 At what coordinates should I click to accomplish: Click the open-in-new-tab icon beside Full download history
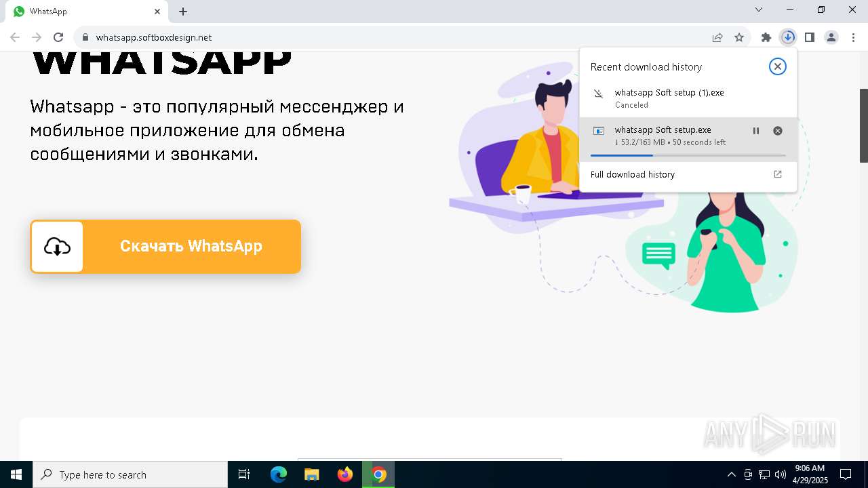point(778,174)
